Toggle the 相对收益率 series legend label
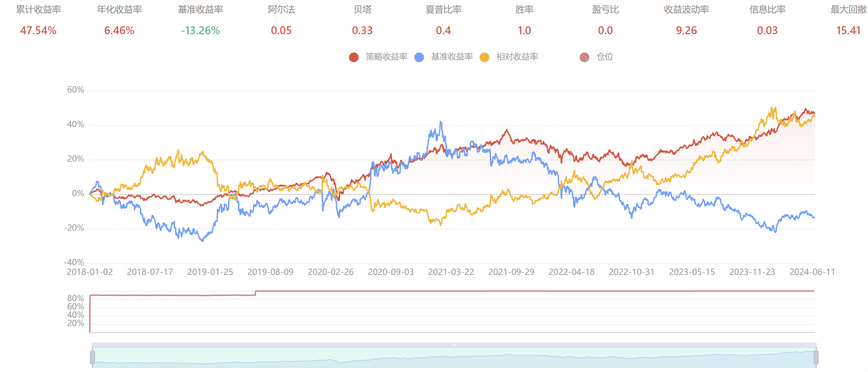 pyautogui.click(x=517, y=57)
